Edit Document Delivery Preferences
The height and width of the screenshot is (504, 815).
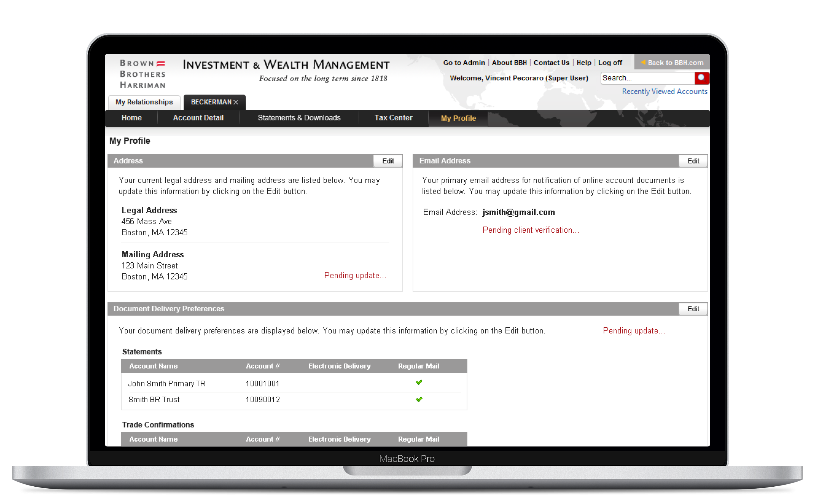693,309
